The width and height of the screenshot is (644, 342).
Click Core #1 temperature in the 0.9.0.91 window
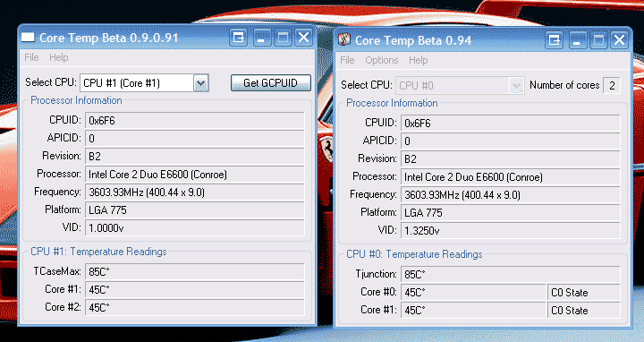(x=195, y=290)
